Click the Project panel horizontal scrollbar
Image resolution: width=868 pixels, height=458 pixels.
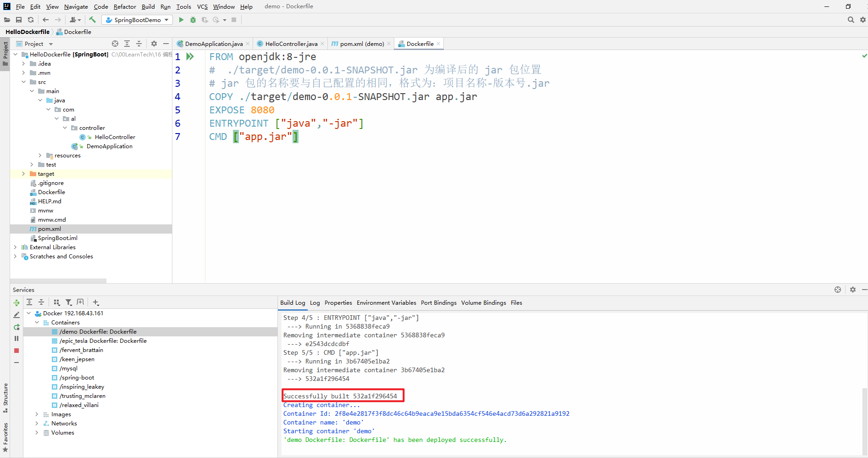(58, 280)
